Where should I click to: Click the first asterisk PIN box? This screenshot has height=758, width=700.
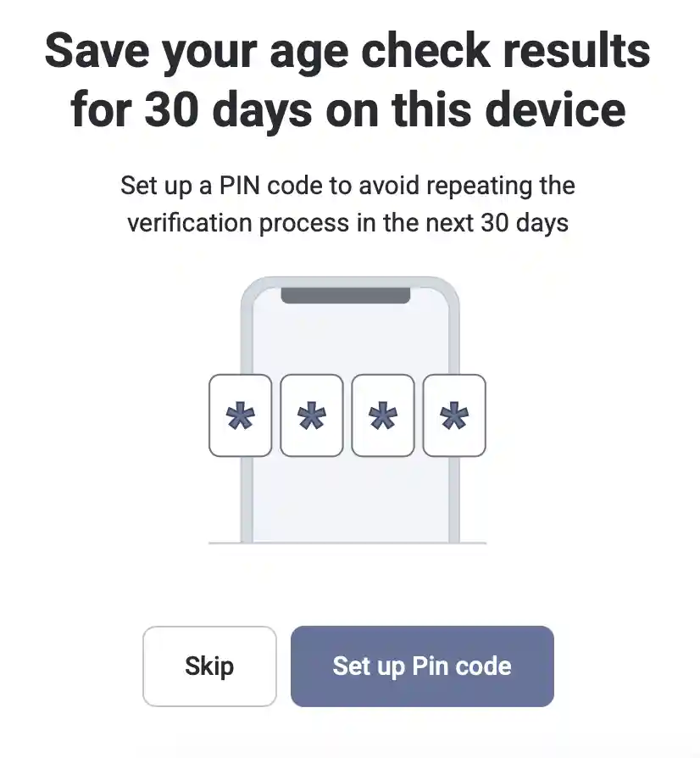pyautogui.click(x=240, y=415)
